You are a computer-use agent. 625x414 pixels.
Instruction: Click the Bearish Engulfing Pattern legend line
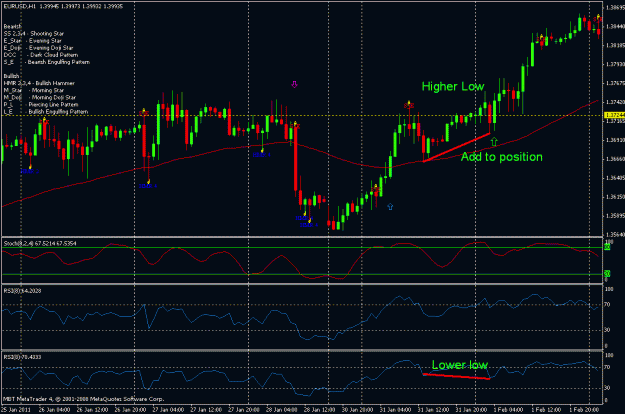coord(47,62)
